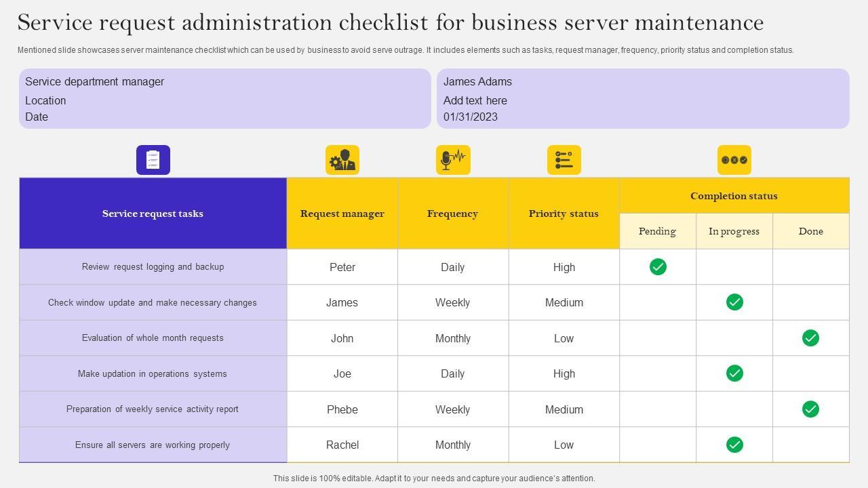Click the manager gear icon above Request manager
Image resolution: width=868 pixels, height=488 pixels.
click(342, 160)
